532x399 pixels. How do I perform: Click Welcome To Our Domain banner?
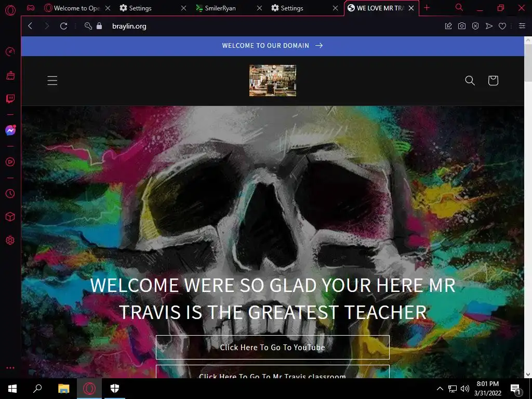[272, 46]
